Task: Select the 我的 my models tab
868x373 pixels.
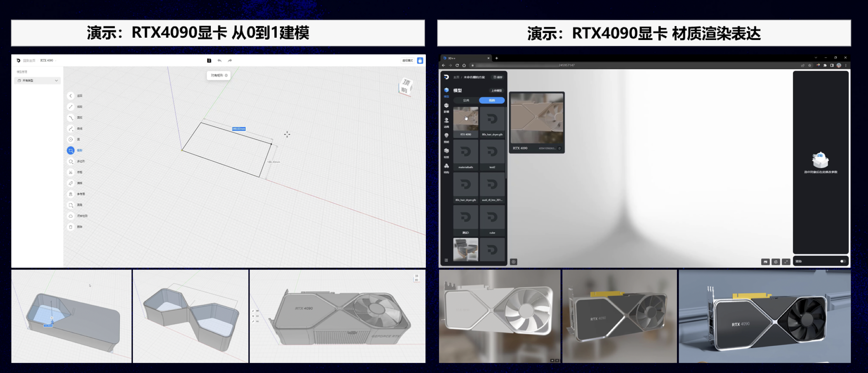Action: pyautogui.click(x=492, y=100)
